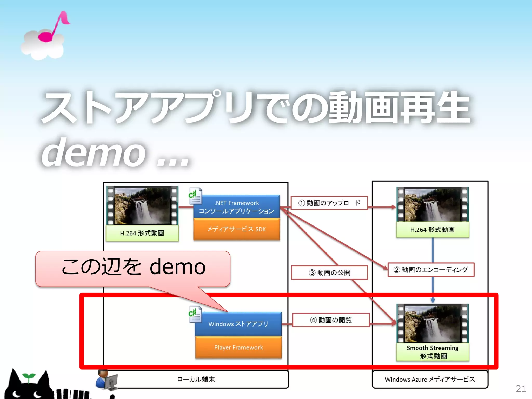Click the C# file icon beside .NET Framework box

195,196
